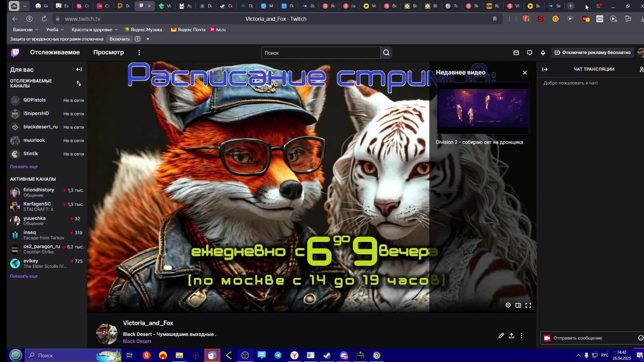The image size is (644, 362).
Task: Share the channel via share icon
Action: [512, 336]
